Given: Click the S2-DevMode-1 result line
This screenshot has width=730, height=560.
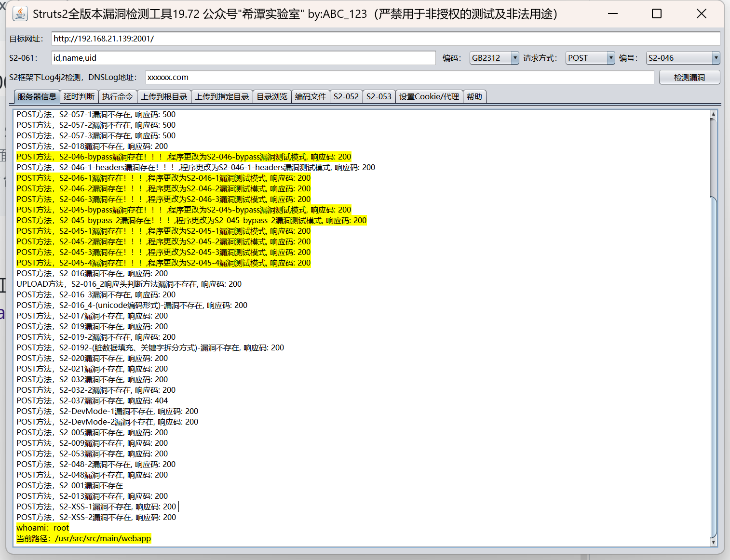Looking at the screenshot, I should point(108,411).
